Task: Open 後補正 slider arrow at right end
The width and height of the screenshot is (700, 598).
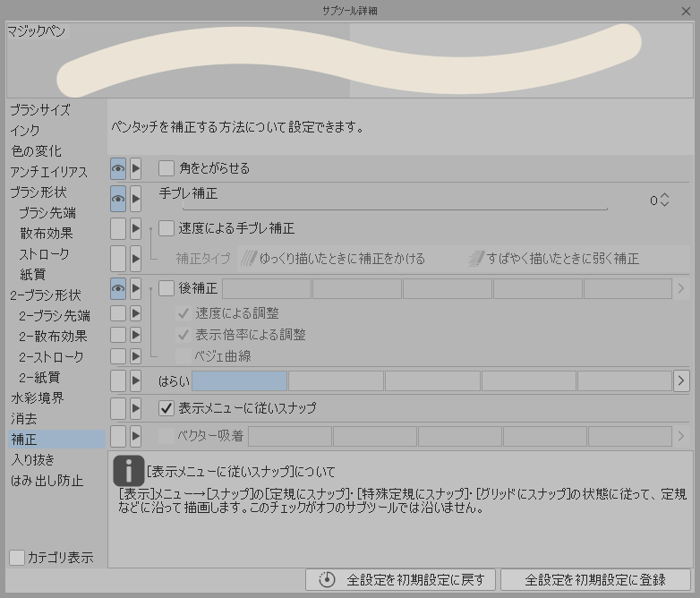Action: pos(681,288)
